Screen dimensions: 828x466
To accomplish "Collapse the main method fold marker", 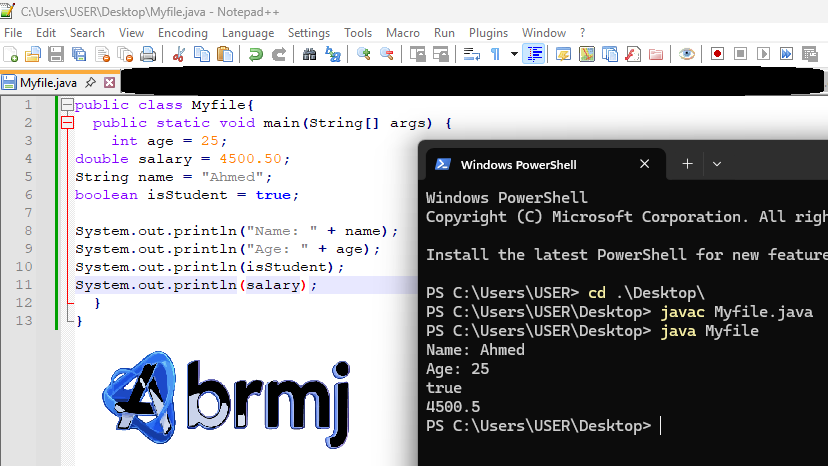I will 67,123.
